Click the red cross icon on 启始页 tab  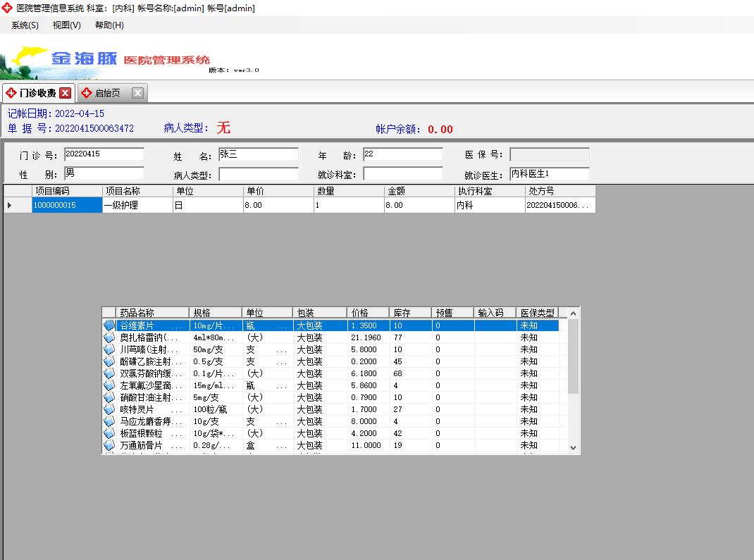(x=87, y=93)
